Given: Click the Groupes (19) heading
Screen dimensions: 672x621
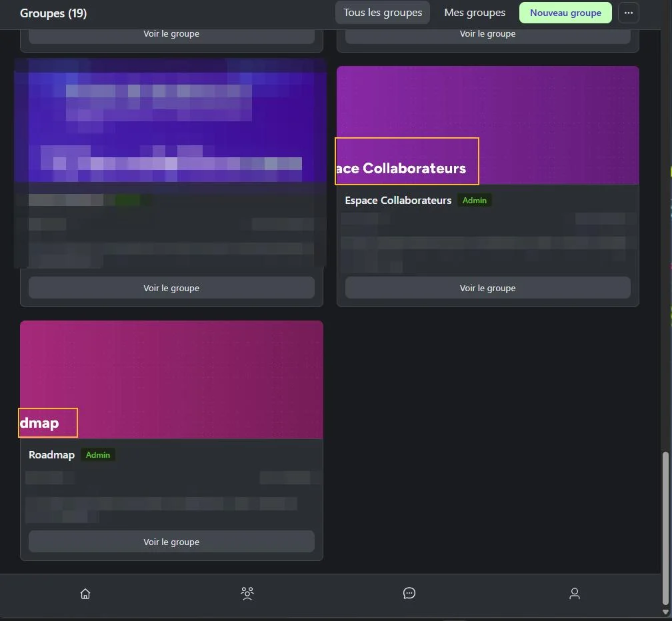Looking at the screenshot, I should tap(53, 13).
